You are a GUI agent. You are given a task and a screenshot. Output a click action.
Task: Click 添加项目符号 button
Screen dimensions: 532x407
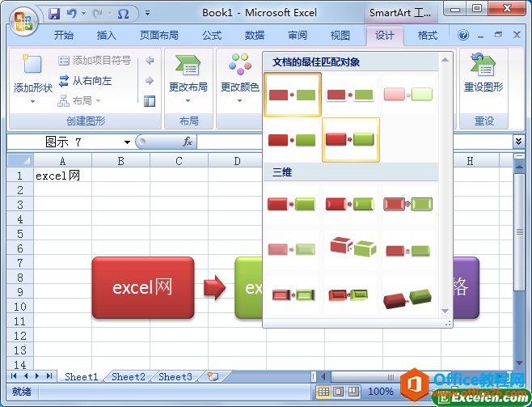pyautogui.click(x=95, y=61)
